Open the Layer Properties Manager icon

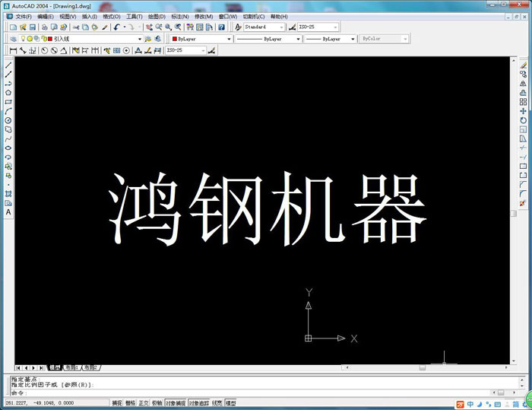click(13, 39)
